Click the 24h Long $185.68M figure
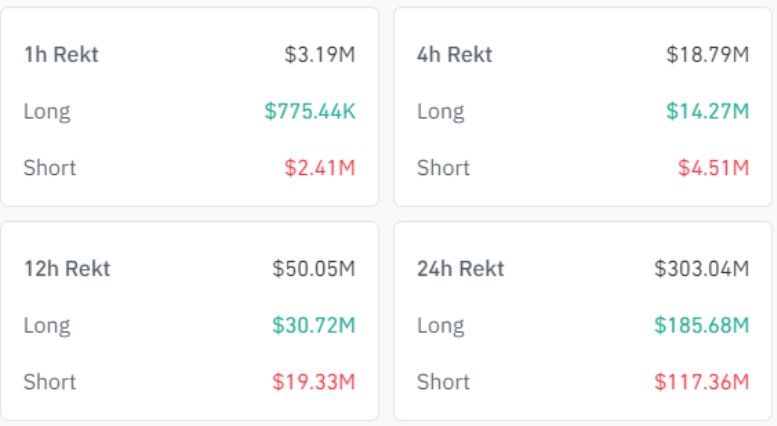 pyautogui.click(x=702, y=325)
